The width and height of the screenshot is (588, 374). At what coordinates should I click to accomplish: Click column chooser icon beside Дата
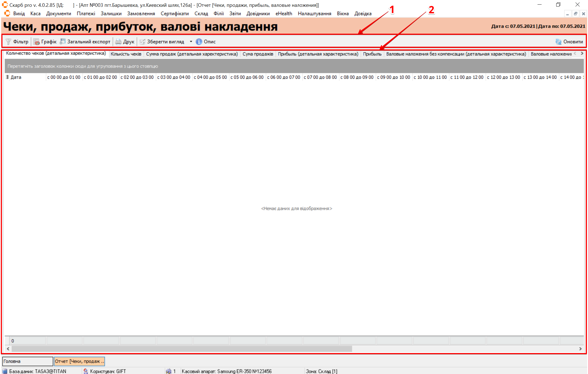tap(7, 77)
